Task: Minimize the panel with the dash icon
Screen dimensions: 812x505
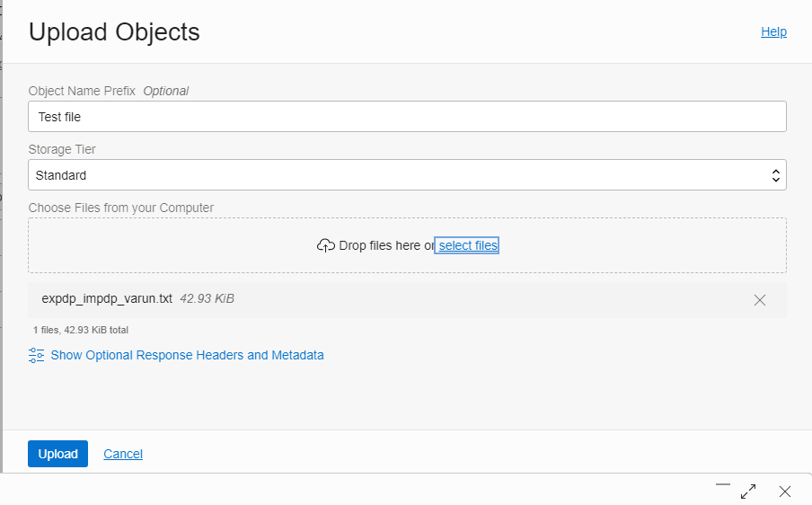Action: point(723,485)
